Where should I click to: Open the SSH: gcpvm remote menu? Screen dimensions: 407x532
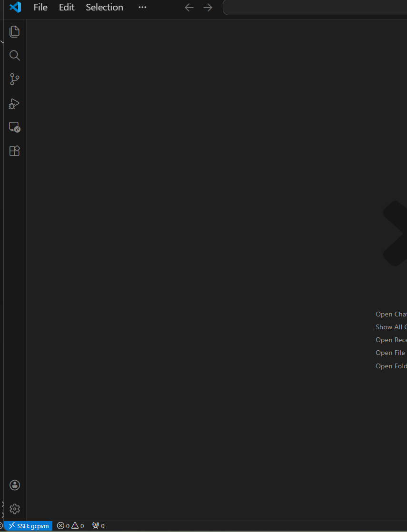[29, 526]
